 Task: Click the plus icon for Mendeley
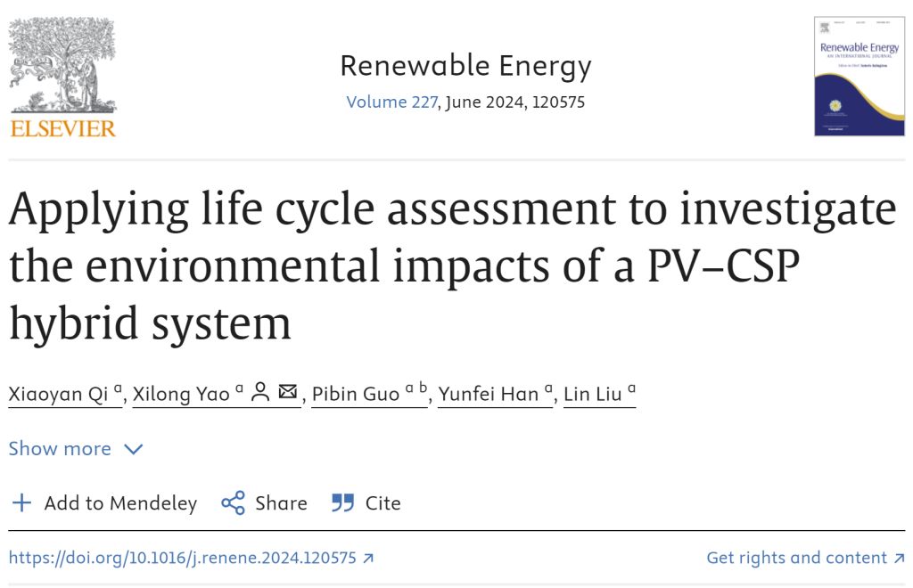(x=21, y=503)
